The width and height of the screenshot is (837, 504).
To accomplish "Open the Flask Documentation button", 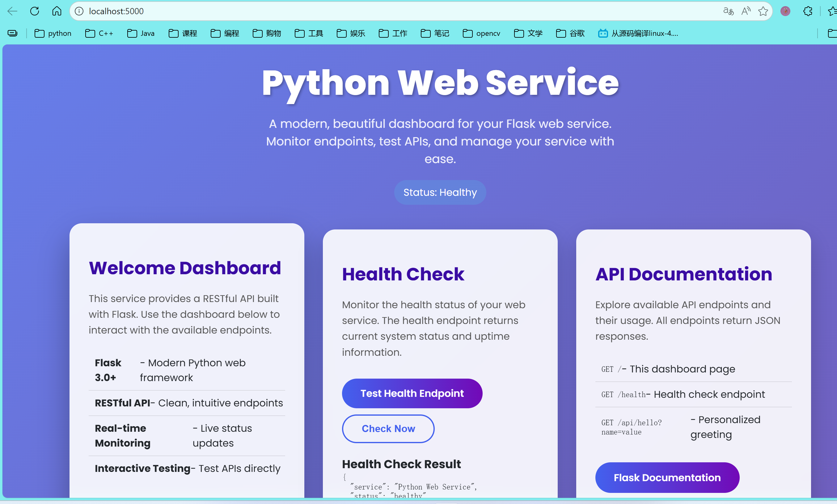I will click(667, 477).
